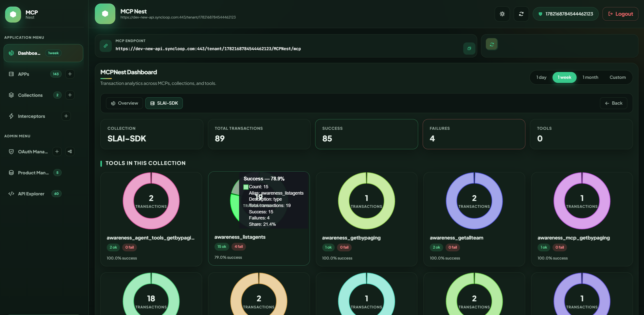Click the Collection SLAI-SDK stat card
644x315 pixels.
click(152, 134)
